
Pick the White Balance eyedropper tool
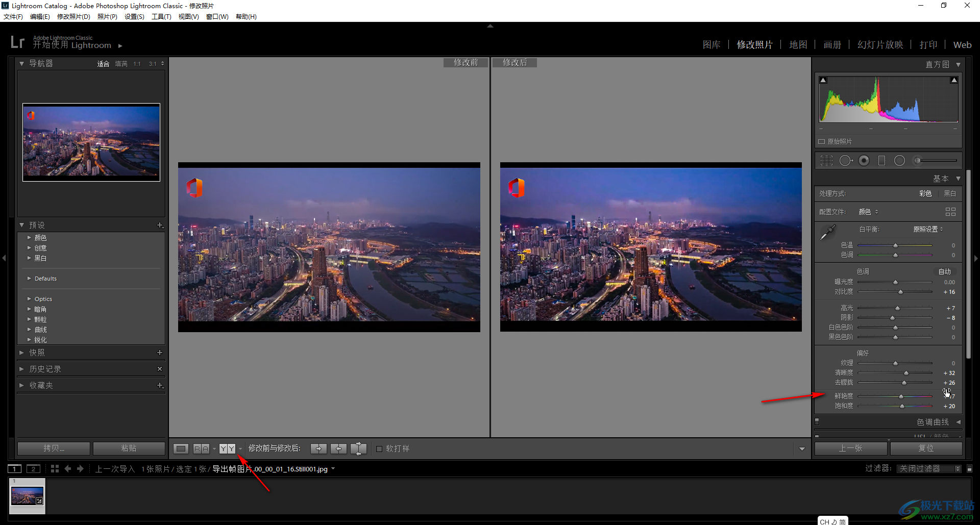click(827, 232)
